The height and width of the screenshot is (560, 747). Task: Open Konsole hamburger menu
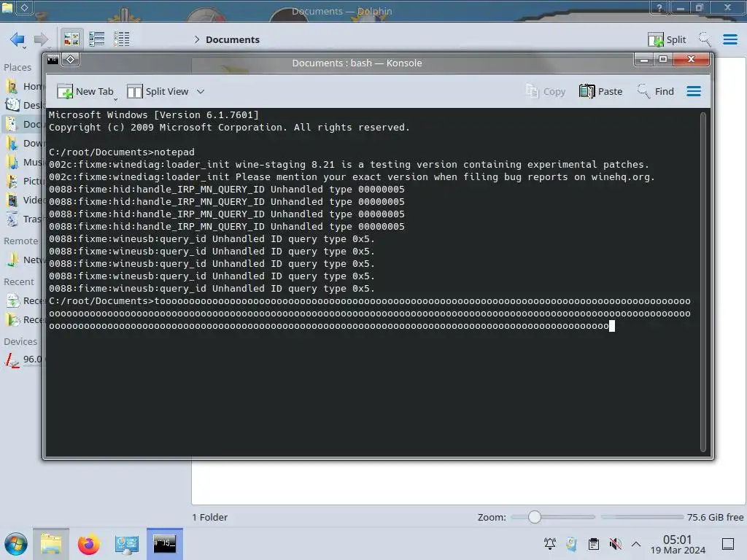(694, 91)
